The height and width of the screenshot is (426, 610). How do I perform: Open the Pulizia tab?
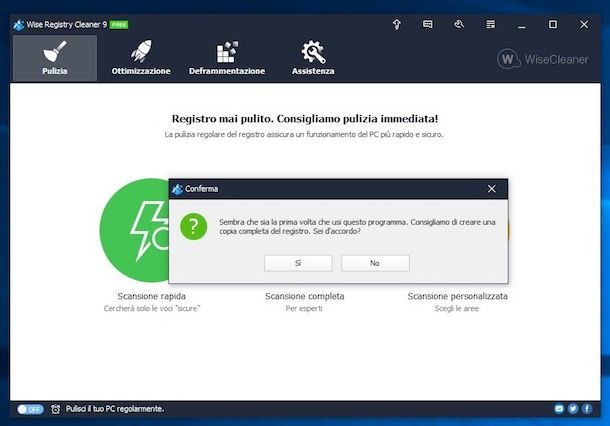[x=55, y=58]
